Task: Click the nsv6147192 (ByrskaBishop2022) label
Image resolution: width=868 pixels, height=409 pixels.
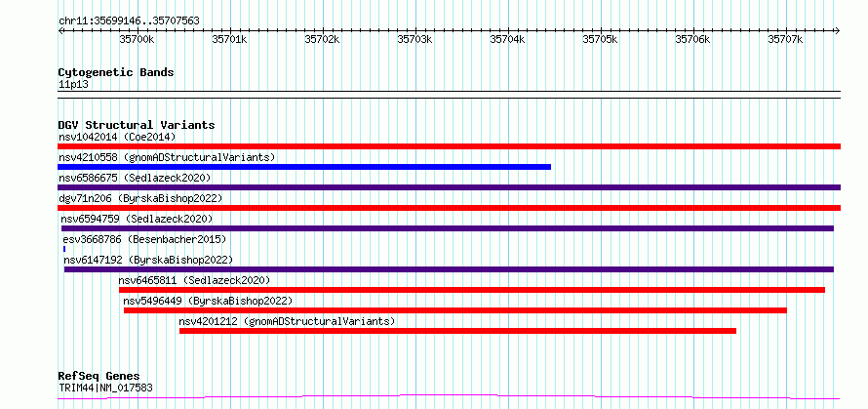Action: click(148, 260)
